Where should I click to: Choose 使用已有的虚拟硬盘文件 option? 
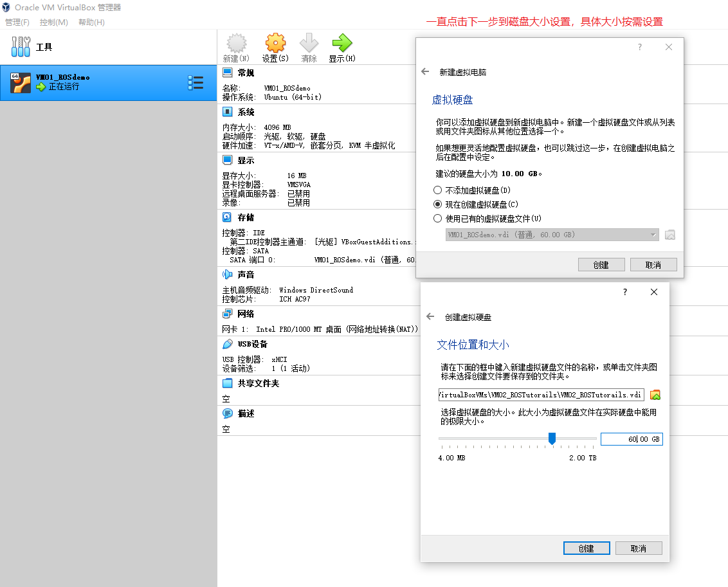tap(438, 217)
